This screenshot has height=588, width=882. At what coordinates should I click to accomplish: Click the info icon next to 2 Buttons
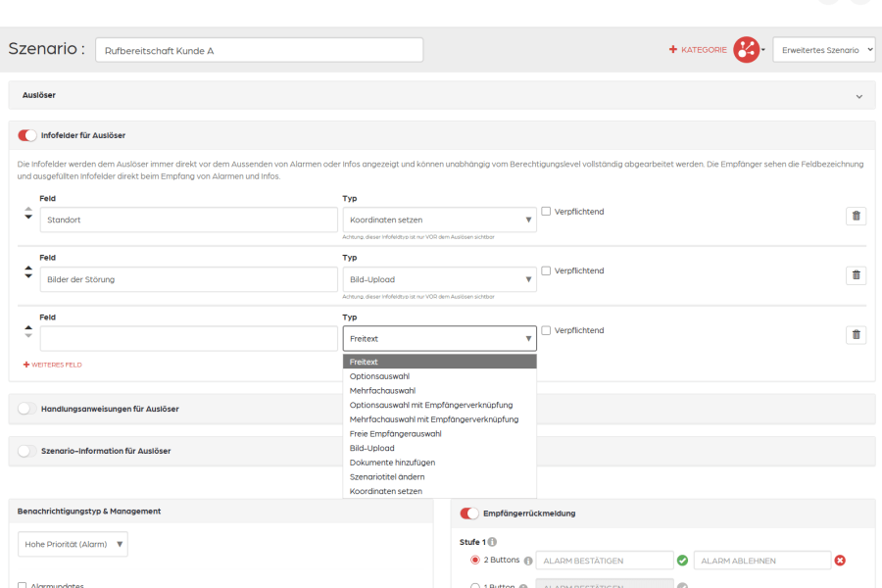pos(528,561)
